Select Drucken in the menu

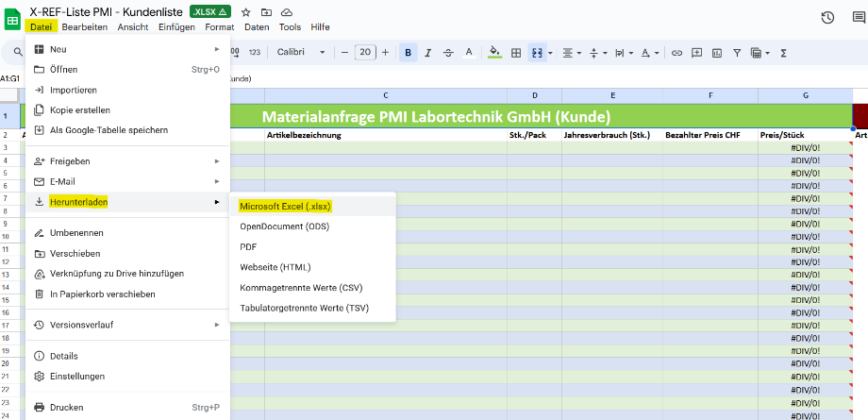point(128,407)
